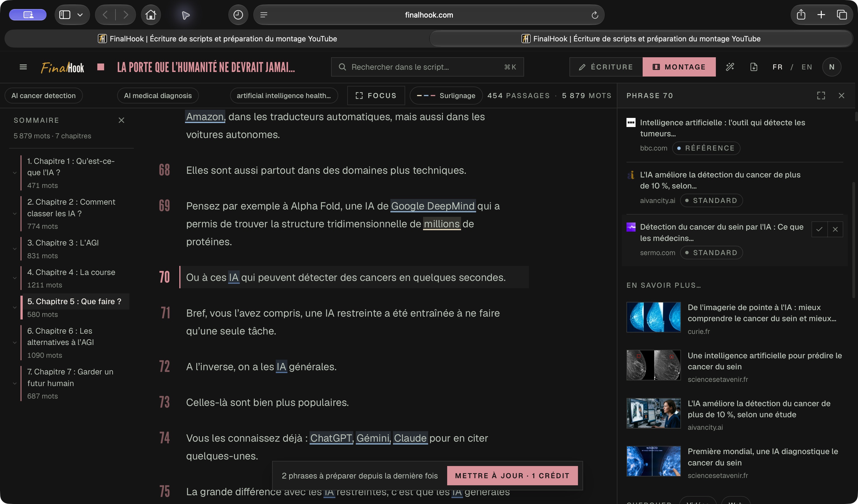This screenshot has width=858, height=504.
Task: Reject the sermo.com source with X
Action: coord(835,229)
